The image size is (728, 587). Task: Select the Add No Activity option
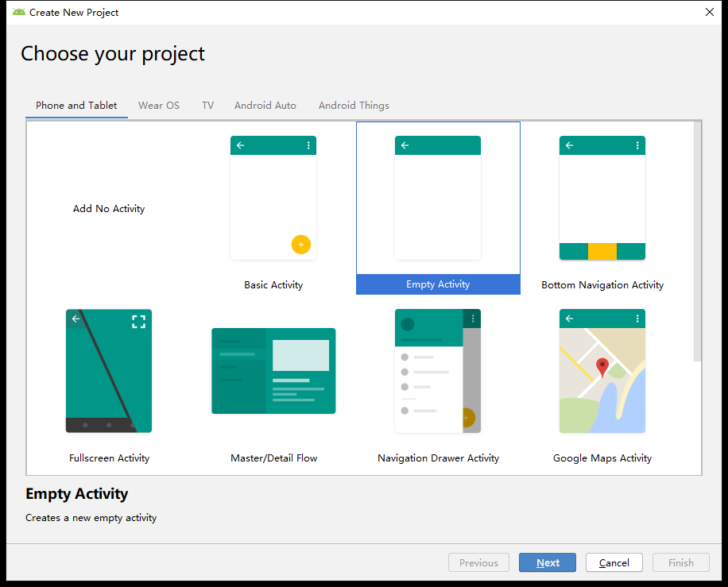click(x=109, y=209)
